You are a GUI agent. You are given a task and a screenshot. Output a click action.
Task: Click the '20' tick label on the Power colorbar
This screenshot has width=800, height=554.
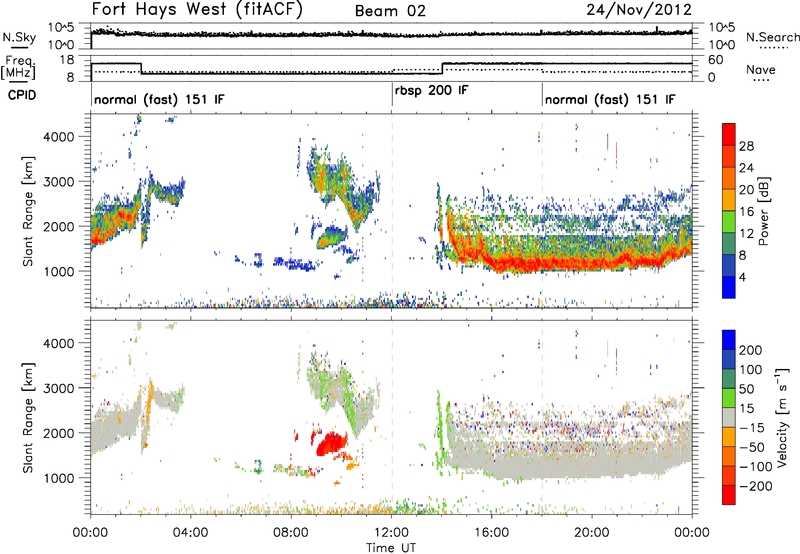click(x=746, y=190)
